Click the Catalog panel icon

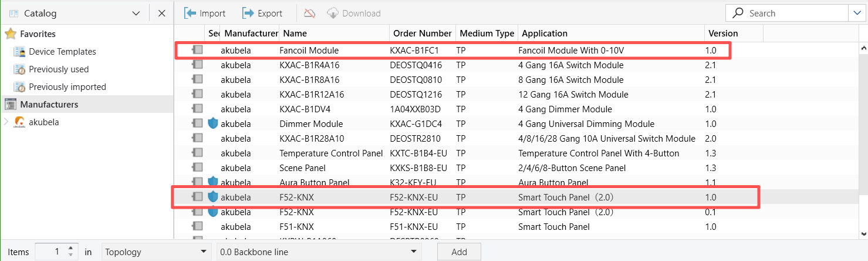pos(14,13)
